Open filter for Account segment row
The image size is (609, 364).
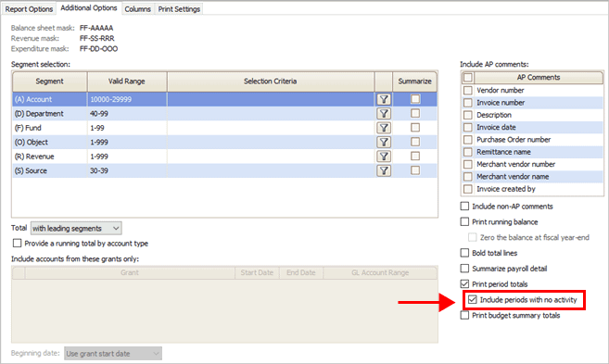(384, 99)
